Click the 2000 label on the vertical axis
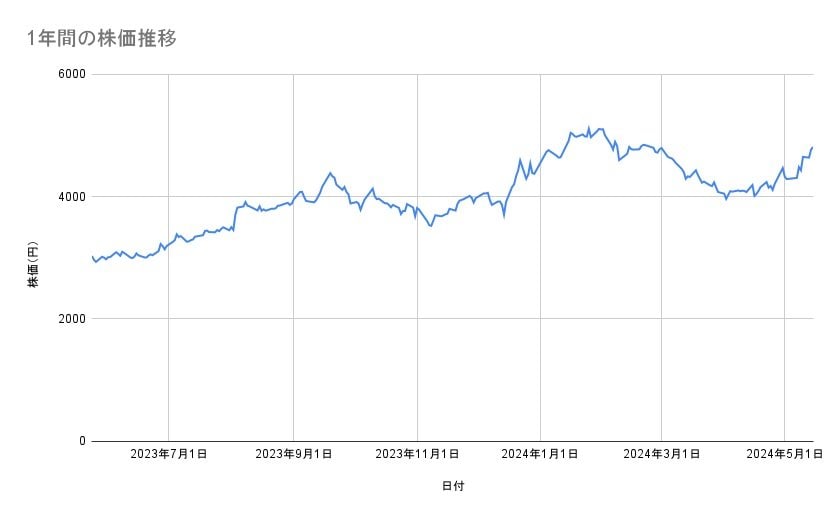Viewport: 839px width, 519px height. click(71, 319)
